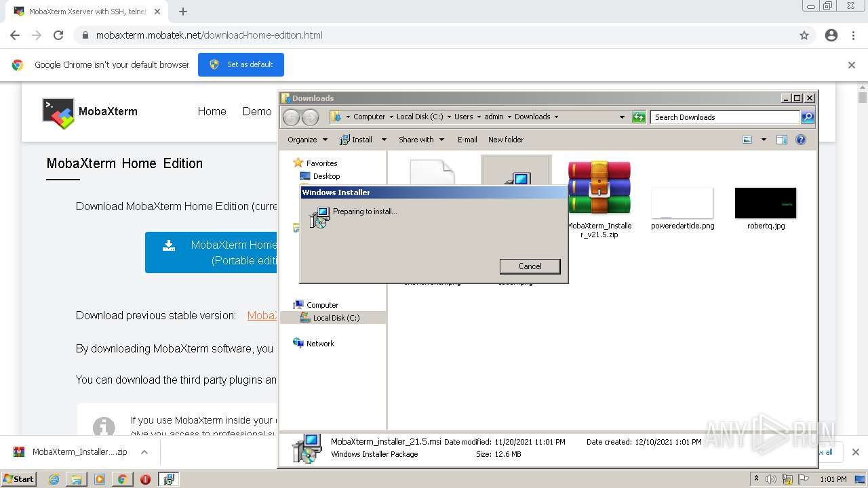Open Chrome's three-dot menu
This screenshot has height=488, width=868.
point(853,35)
